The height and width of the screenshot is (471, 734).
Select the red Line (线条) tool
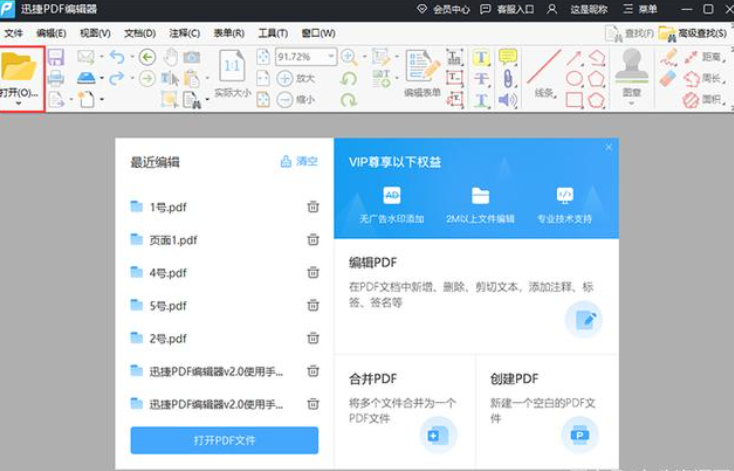[x=544, y=74]
